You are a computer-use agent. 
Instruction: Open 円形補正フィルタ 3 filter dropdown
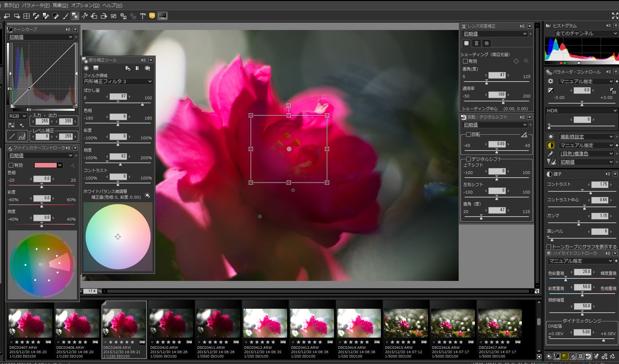coord(118,82)
